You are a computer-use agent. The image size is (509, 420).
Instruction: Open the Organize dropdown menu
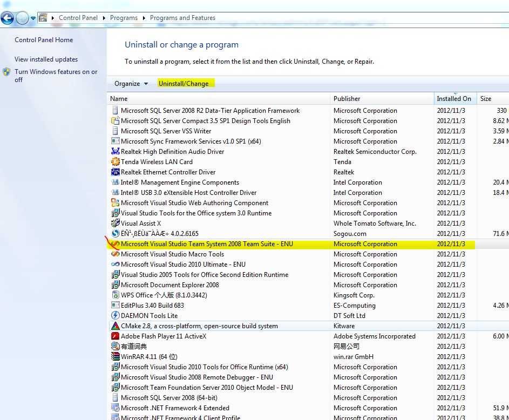coord(131,84)
